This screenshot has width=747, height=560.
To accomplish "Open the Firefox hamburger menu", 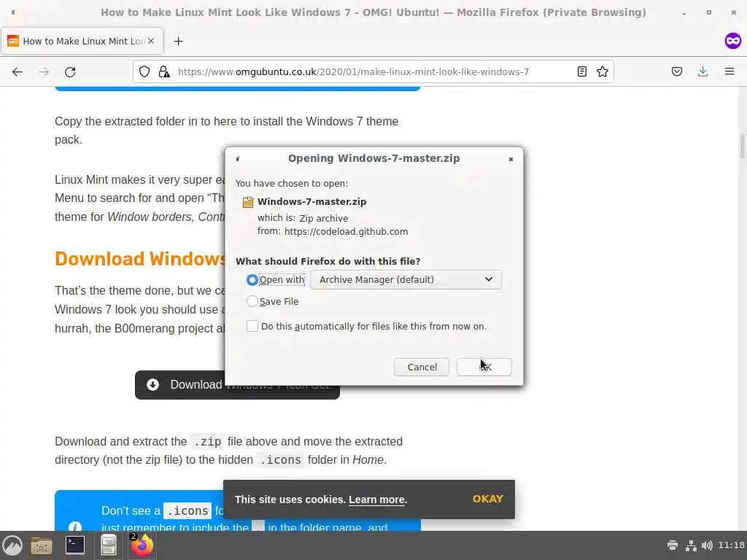I will click(x=729, y=72).
